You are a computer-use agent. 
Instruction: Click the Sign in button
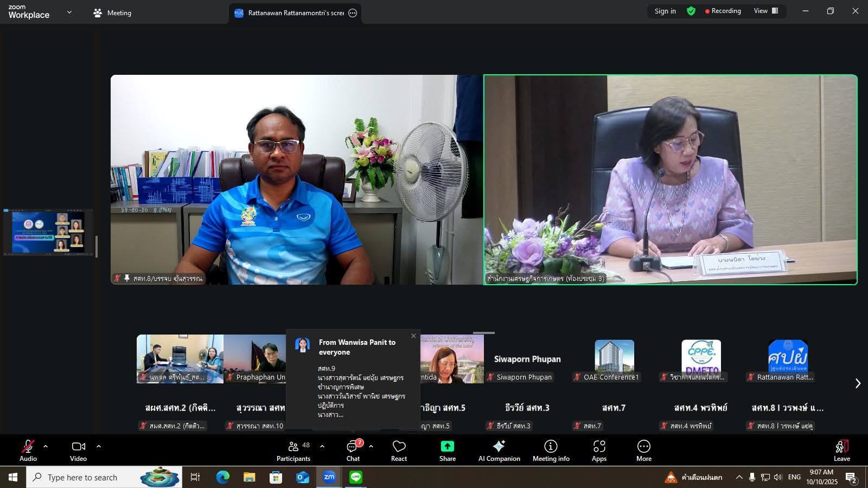pos(665,11)
